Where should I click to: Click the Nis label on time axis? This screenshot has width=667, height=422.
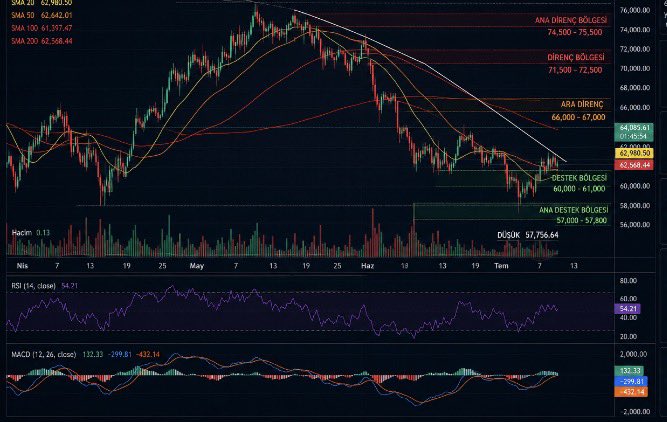pos(22,266)
